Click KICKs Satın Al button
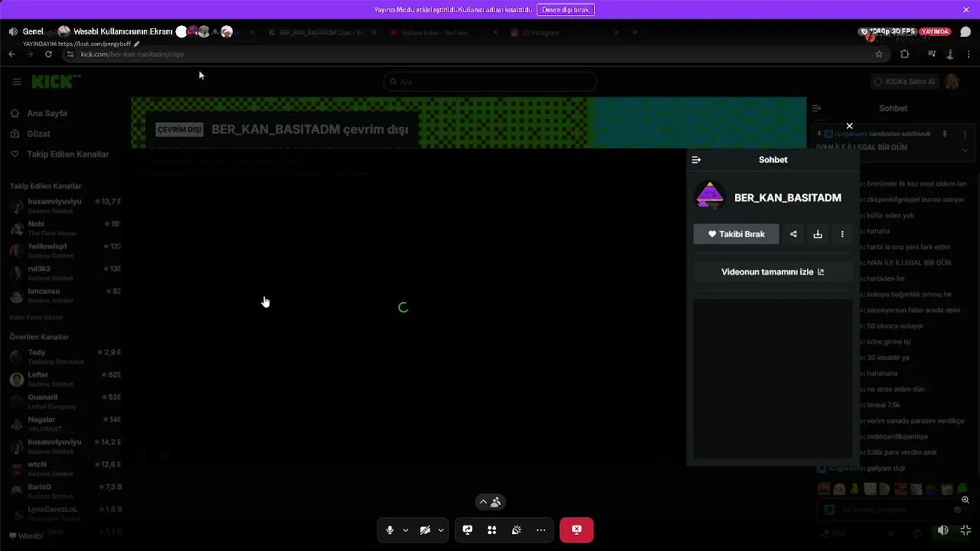Image resolution: width=980 pixels, height=551 pixels. 905,82
